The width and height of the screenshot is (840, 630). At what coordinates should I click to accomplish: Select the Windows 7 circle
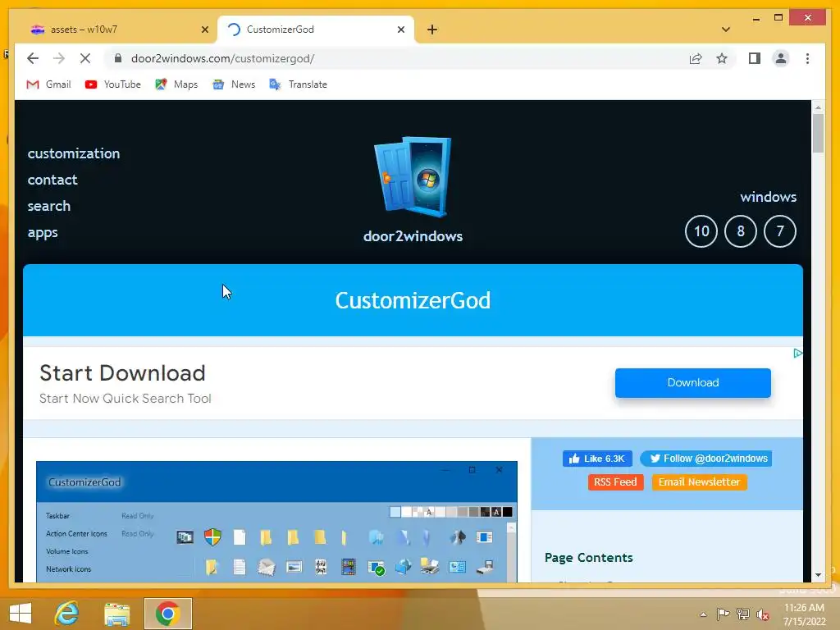coord(780,231)
